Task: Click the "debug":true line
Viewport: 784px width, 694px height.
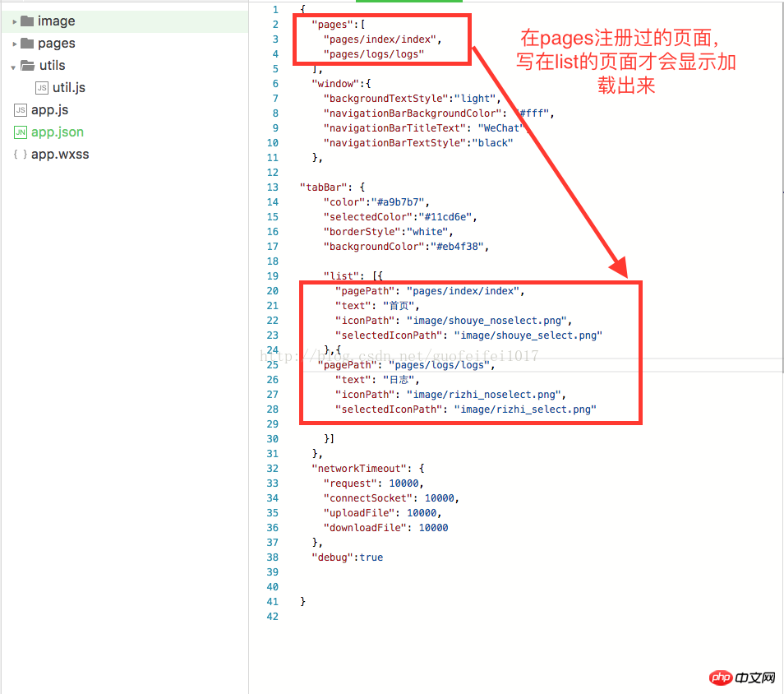Action: (347, 557)
